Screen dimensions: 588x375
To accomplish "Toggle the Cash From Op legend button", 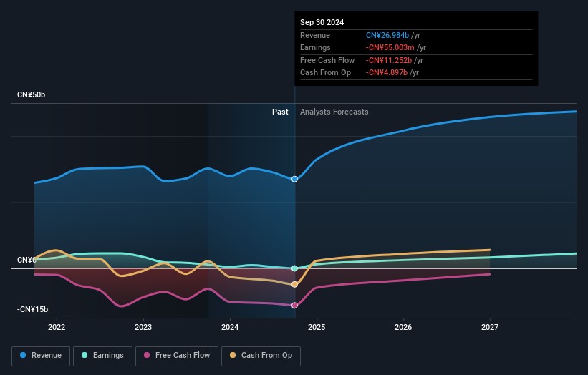I will tap(261, 356).
